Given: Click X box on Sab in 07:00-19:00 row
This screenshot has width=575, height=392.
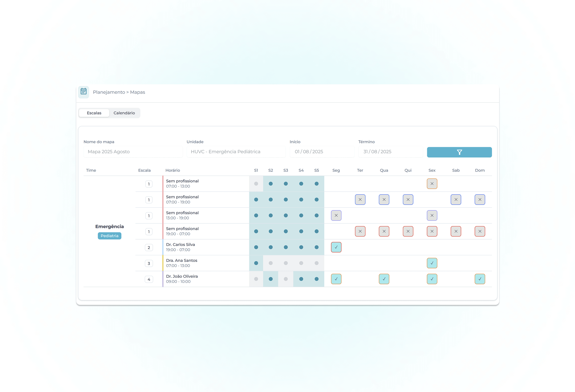Looking at the screenshot, I should 455,200.
